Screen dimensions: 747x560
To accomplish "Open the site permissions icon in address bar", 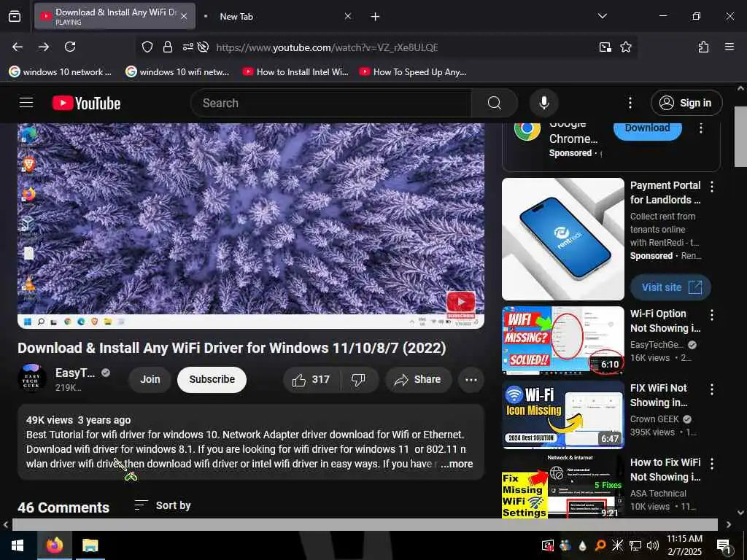I will click(187, 47).
